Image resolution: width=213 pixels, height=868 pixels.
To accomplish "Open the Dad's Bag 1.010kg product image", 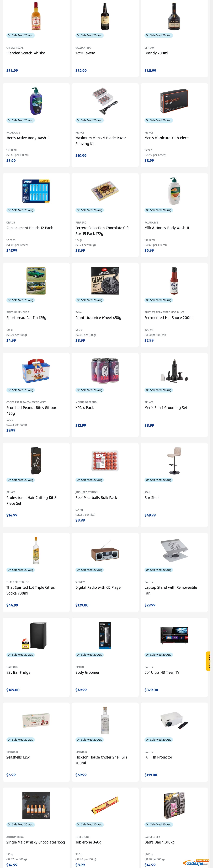I will point(174,805).
